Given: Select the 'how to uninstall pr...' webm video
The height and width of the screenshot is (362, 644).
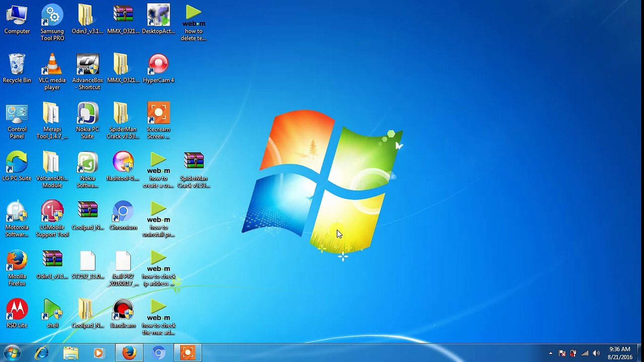Looking at the screenshot, I should [158, 219].
